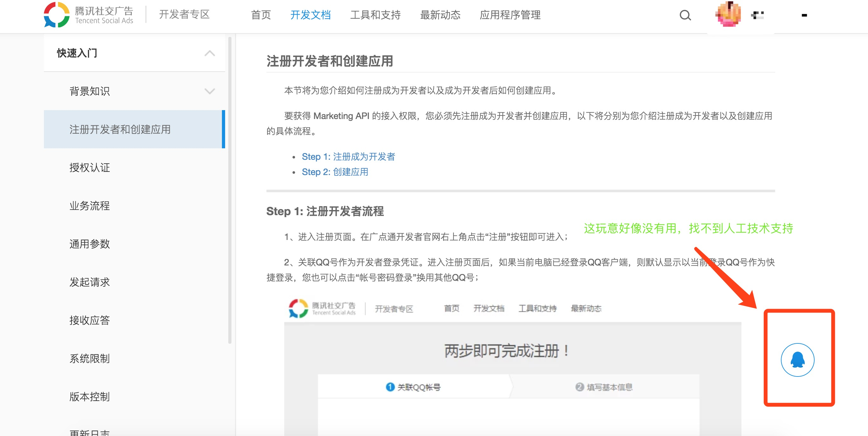Select 业务流程 in the sidebar

coord(90,206)
